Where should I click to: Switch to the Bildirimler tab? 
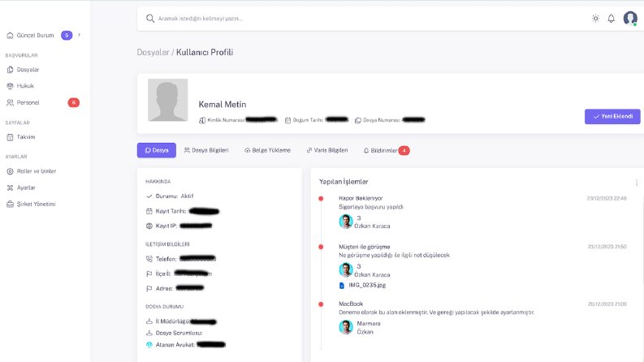380,151
